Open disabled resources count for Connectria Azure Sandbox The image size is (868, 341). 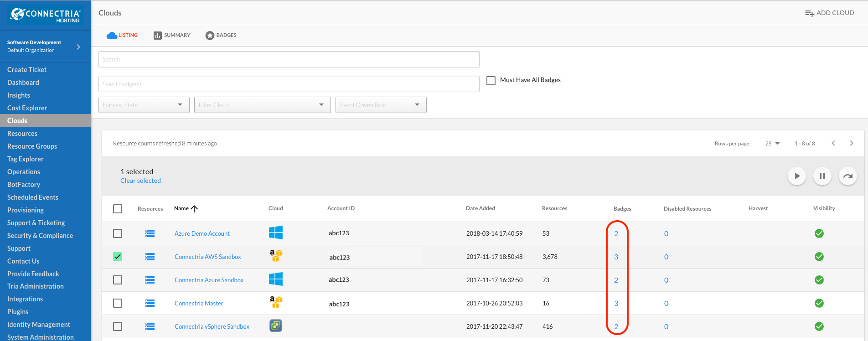666,280
